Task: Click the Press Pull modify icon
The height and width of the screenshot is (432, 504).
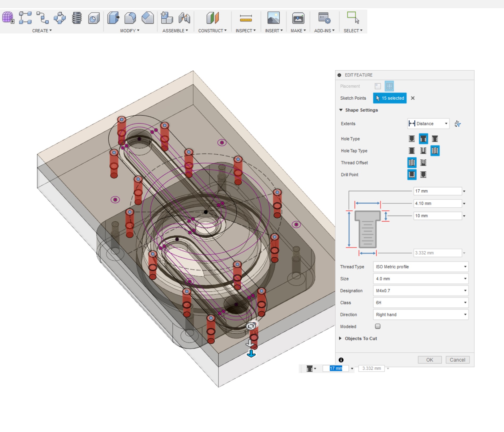Action: (x=113, y=18)
